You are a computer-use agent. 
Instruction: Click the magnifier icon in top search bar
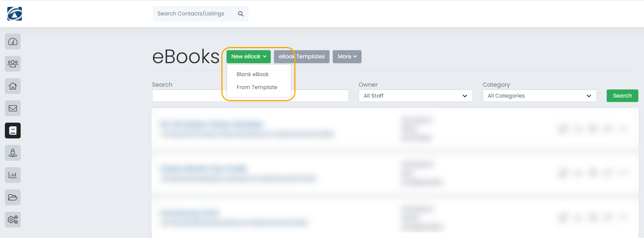pos(241,14)
